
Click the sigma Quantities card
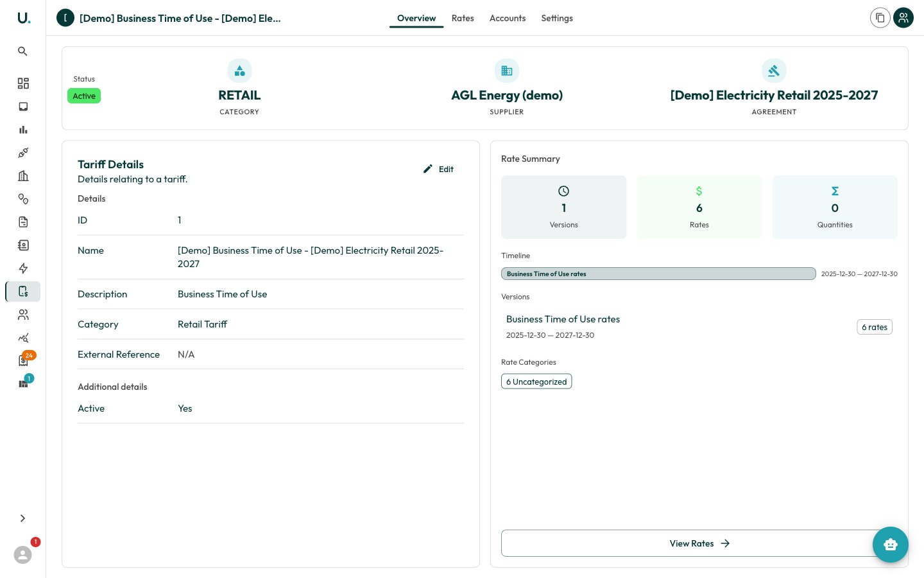click(835, 207)
